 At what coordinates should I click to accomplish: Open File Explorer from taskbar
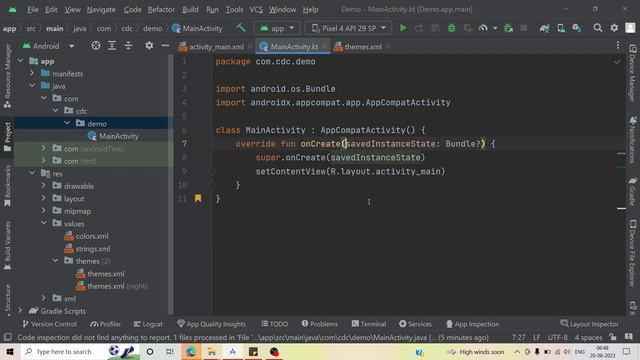tap(212, 351)
